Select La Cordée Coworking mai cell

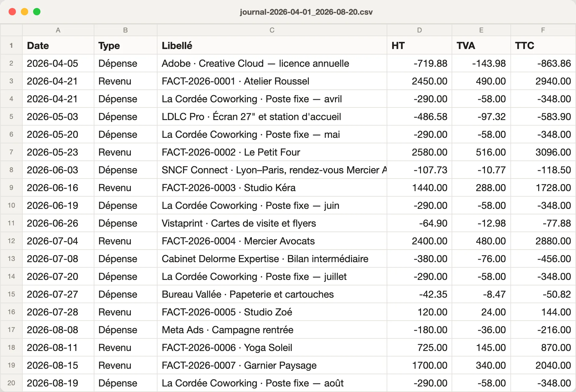click(x=272, y=134)
